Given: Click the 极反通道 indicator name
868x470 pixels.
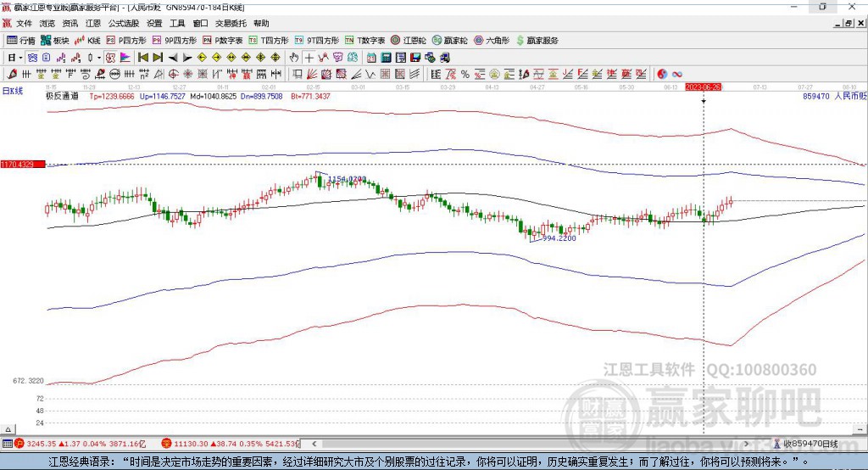Looking at the screenshot, I should point(62,96).
